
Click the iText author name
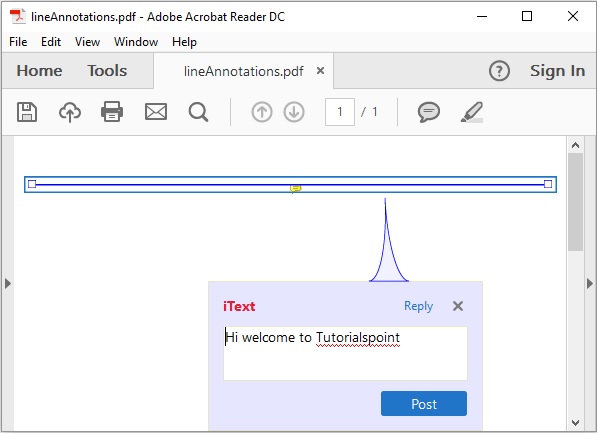click(x=239, y=306)
